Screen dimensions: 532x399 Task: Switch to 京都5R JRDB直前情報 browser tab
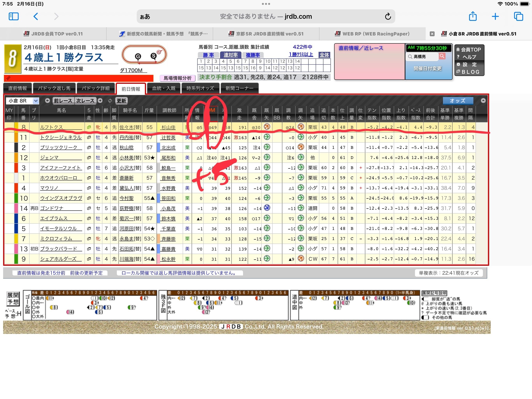[266, 34]
